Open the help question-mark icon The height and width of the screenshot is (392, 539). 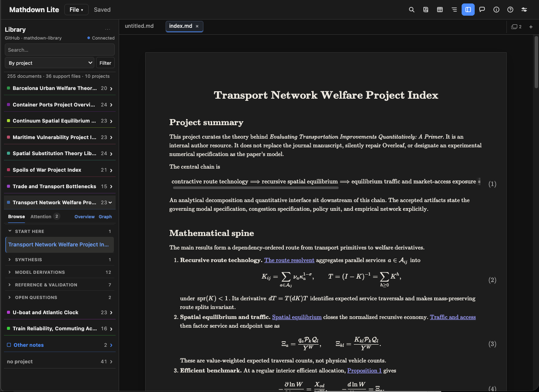point(510,10)
